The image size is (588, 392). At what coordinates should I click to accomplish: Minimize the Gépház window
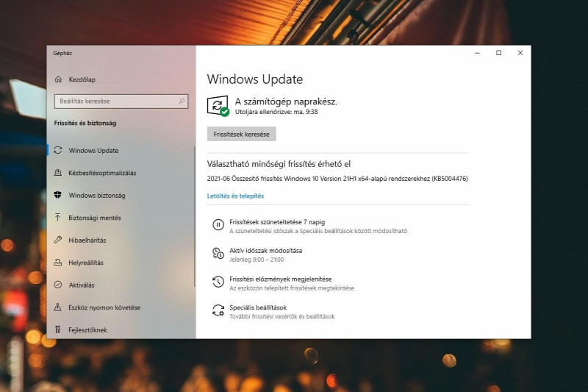[477, 53]
